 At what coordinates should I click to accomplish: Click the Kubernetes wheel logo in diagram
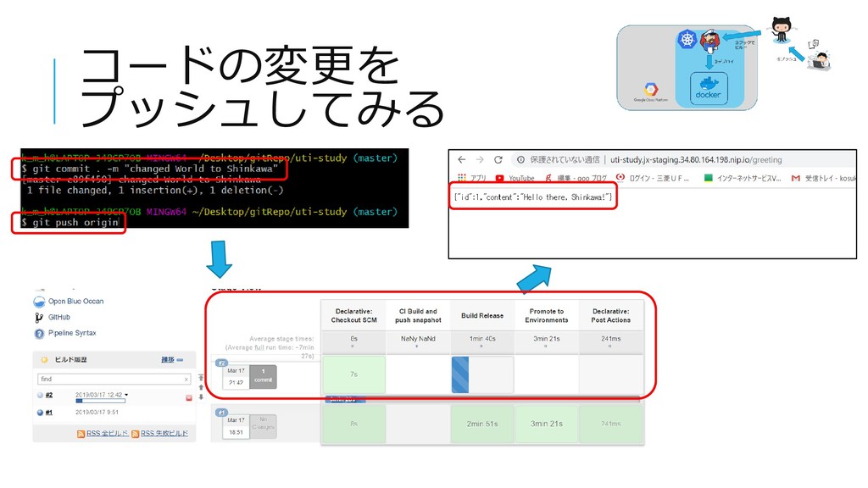(x=687, y=39)
